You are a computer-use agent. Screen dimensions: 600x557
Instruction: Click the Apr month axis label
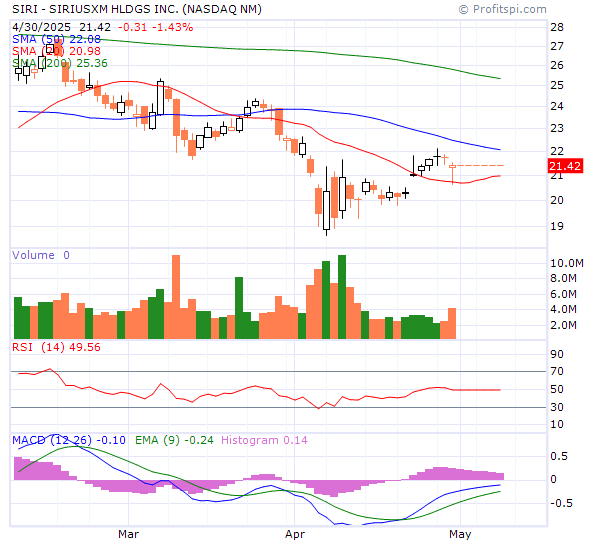[295, 534]
